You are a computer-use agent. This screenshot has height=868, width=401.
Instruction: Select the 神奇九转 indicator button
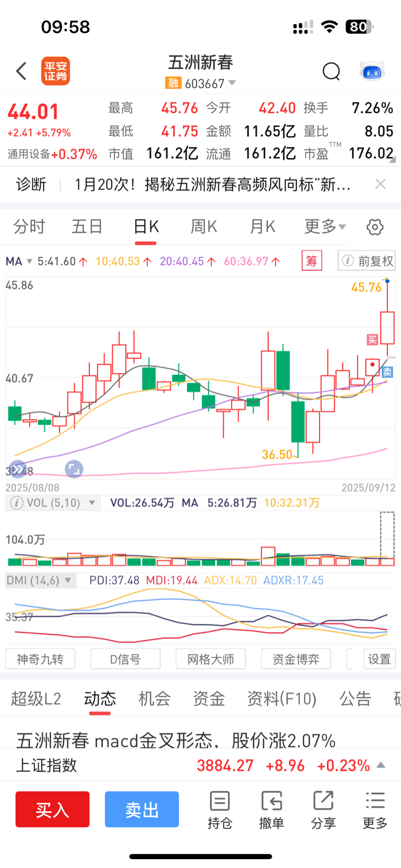tap(40, 659)
